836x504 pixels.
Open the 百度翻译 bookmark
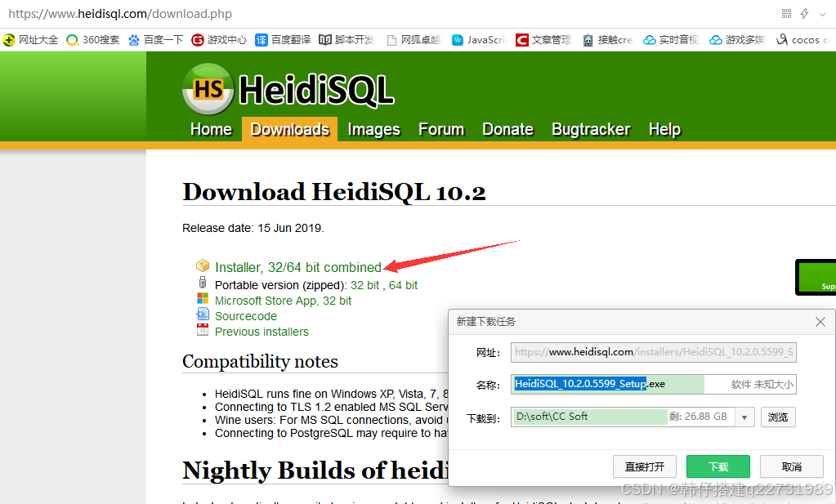[x=283, y=40]
